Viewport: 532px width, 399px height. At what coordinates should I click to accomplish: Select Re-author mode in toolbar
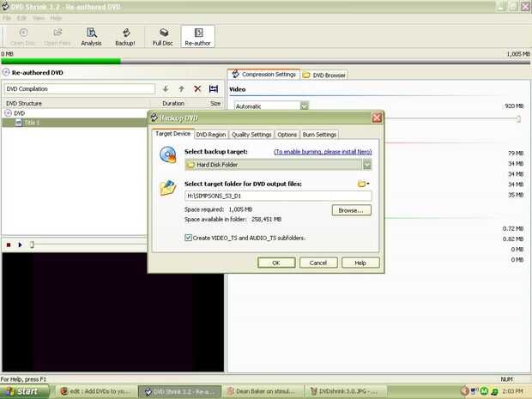coord(198,37)
